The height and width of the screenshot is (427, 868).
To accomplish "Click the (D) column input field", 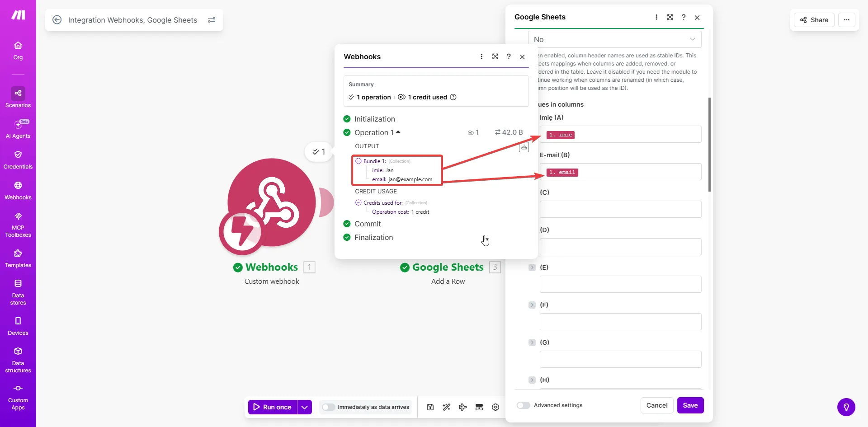I will pos(621,247).
